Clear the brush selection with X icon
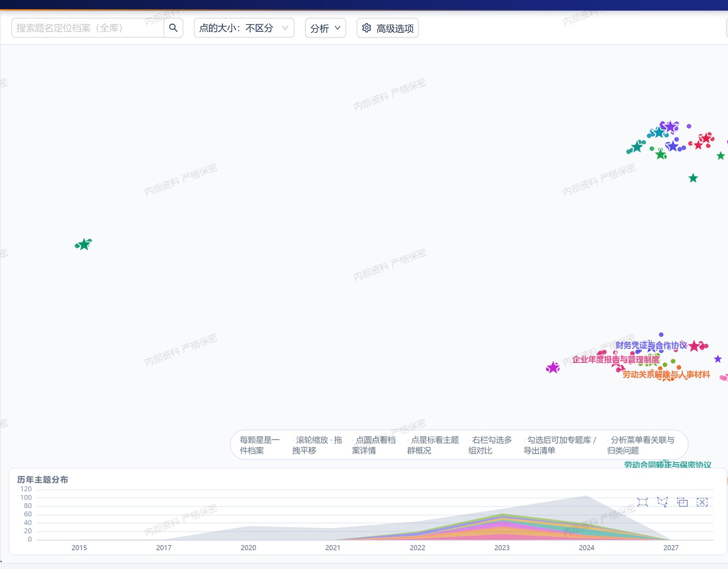Viewport: 728px width, 569px height. click(x=702, y=502)
